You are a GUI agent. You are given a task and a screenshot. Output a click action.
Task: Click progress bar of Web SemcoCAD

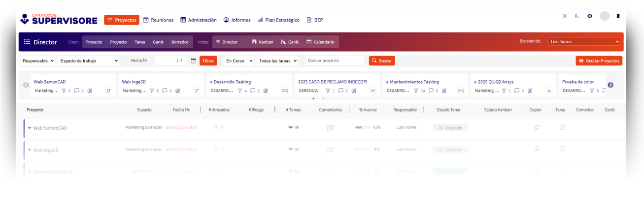363,127
